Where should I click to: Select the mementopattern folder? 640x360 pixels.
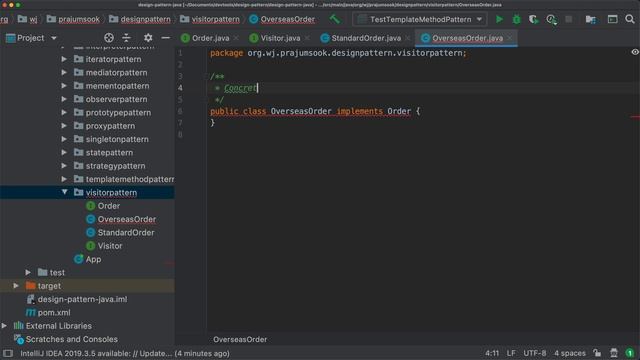[x=117, y=86]
